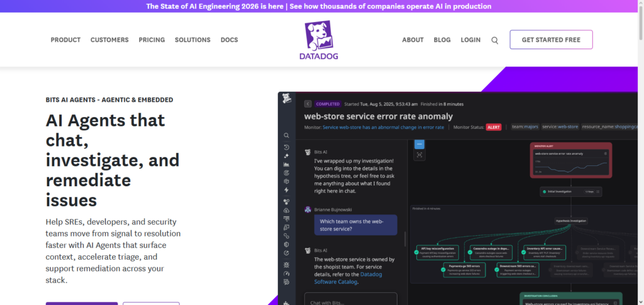
Task: Open the PRODUCT menu
Action: click(65, 40)
